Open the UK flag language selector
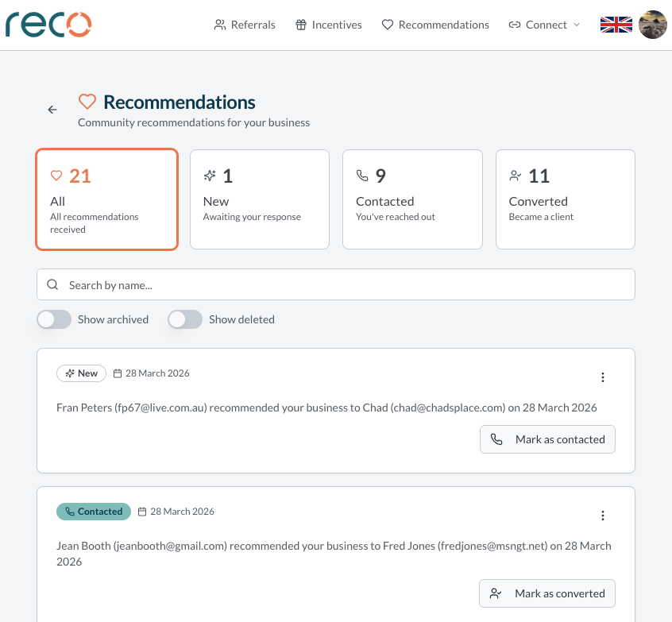 coord(616,25)
